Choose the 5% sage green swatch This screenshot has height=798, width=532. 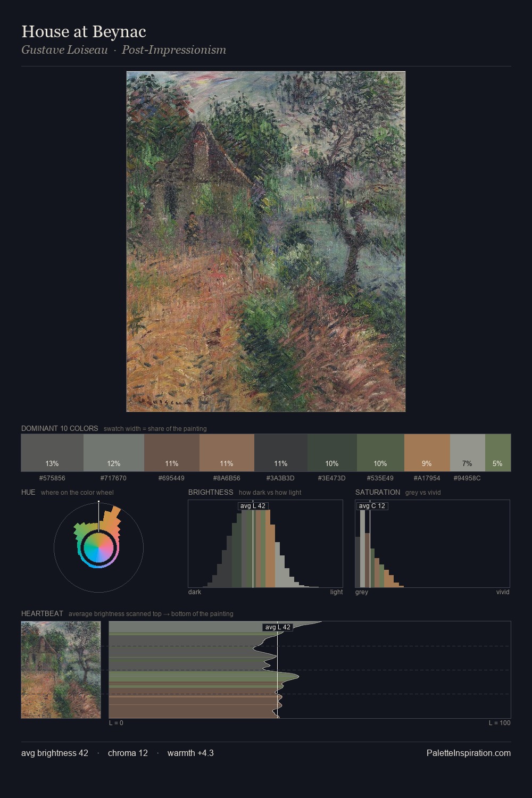[498, 453]
